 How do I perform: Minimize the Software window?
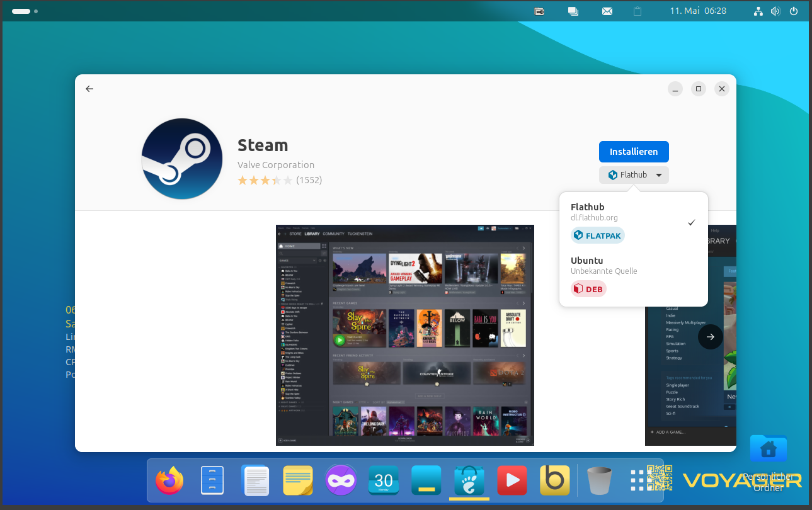click(x=675, y=89)
